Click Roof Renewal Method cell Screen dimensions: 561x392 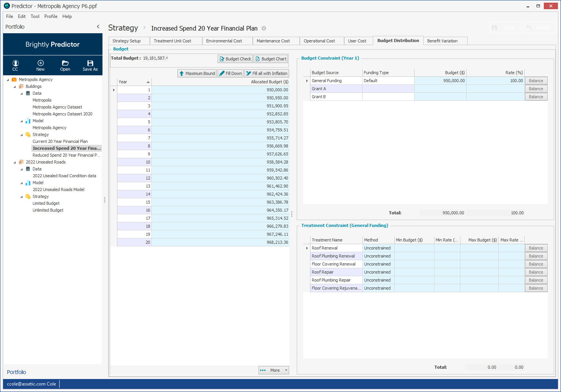(378, 248)
